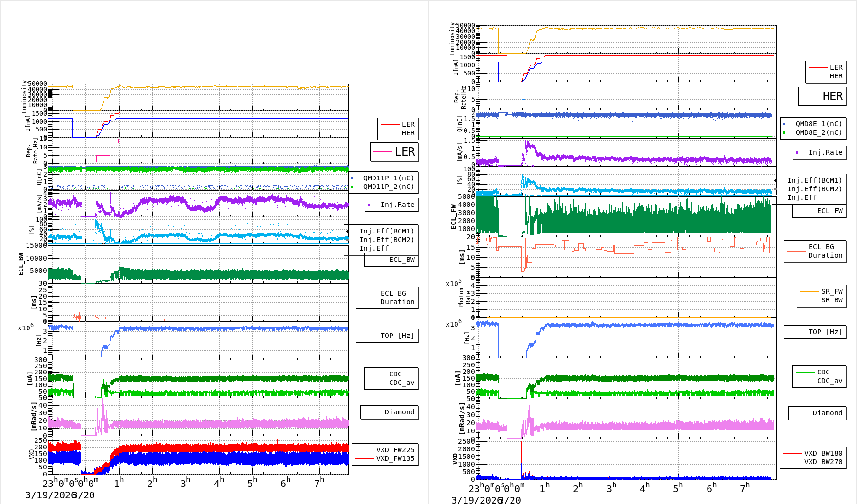Click the VXD_BW180 legend entry
This screenshot has height=504, width=857.
pyautogui.click(x=823, y=453)
